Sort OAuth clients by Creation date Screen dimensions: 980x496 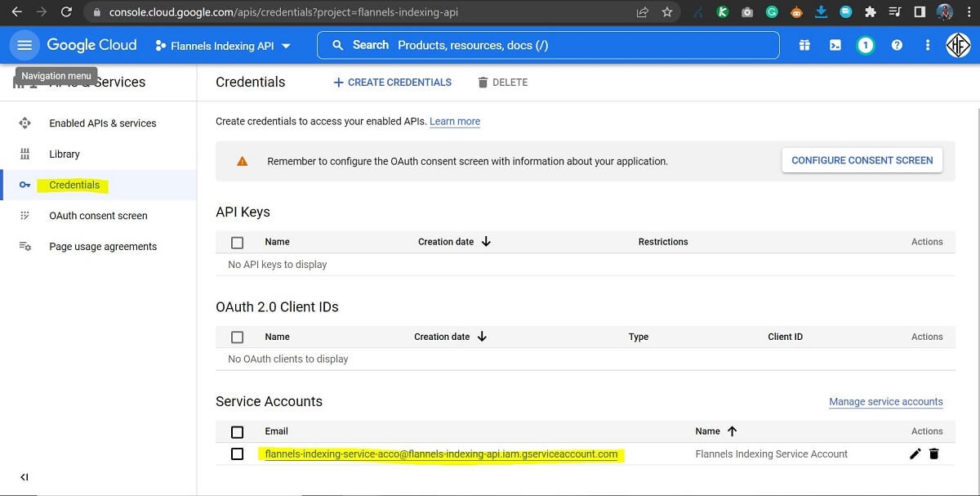[x=450, y=337]
